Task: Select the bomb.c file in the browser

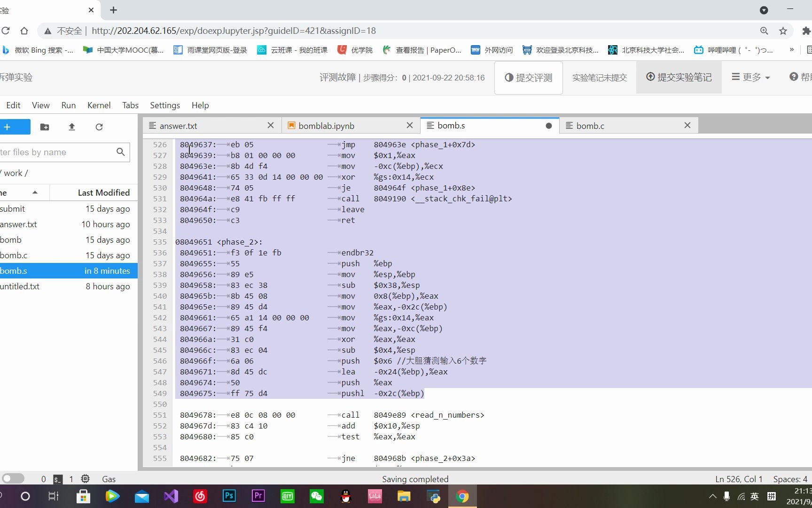Action: point(69,255)
